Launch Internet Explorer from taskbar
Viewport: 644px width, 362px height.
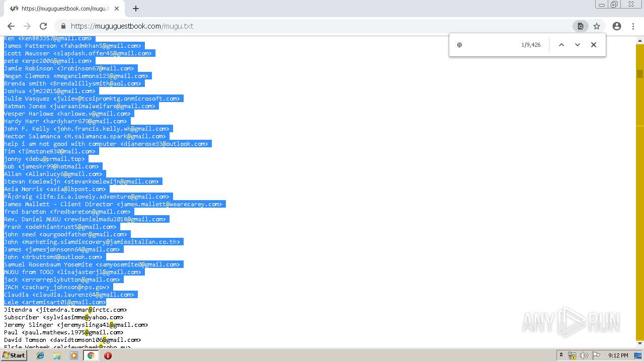pyautogui.click(x=40, y=355)
